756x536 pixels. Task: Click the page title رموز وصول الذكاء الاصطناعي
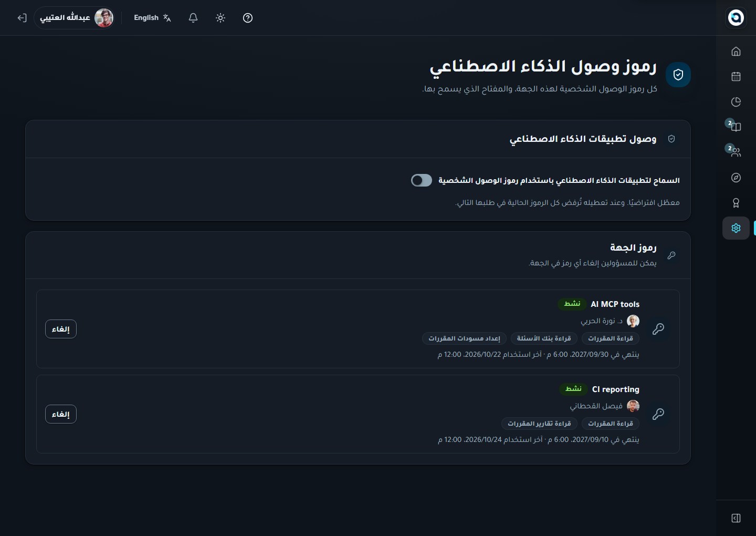click(x=543, y=67)
